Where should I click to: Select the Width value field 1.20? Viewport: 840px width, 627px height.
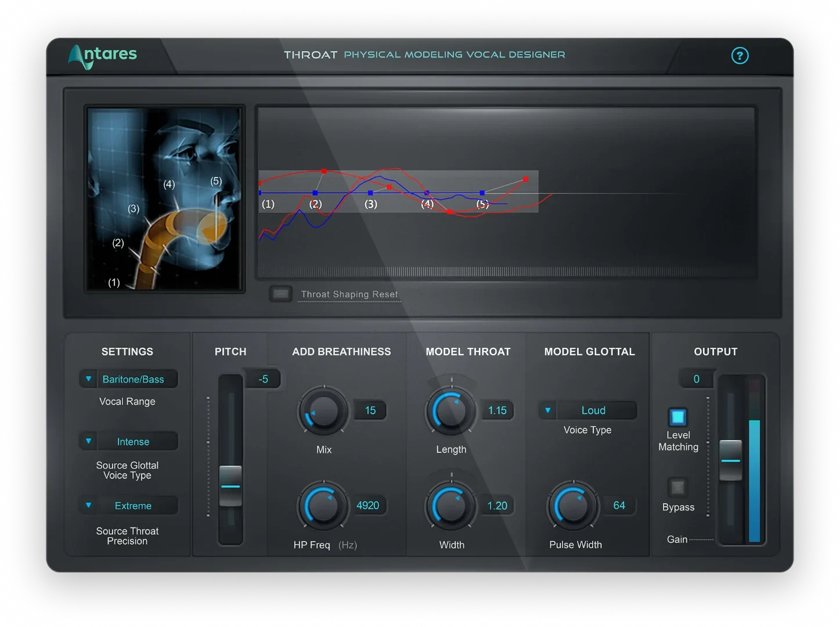click(497, 506)
